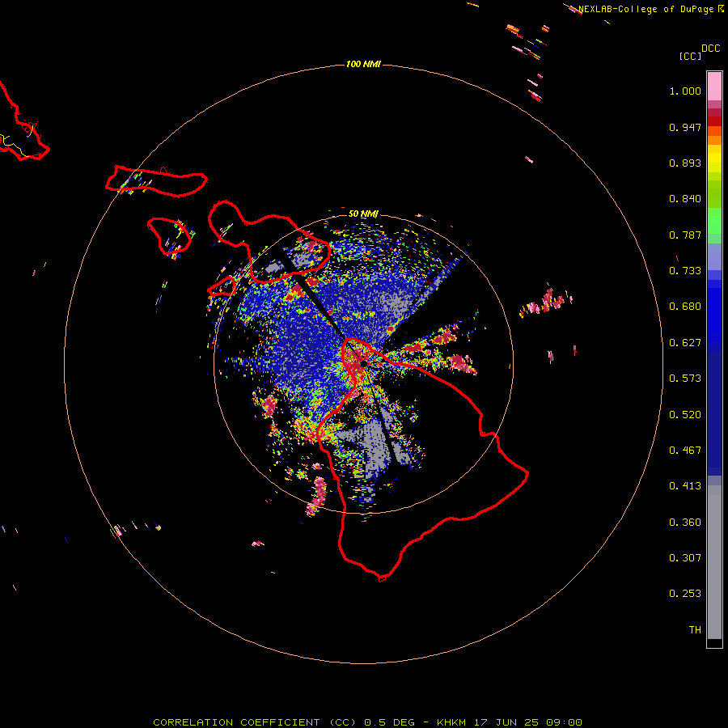Click the 0.627 legend value
The width and height of the screenshot is (728, 728).
685,343
